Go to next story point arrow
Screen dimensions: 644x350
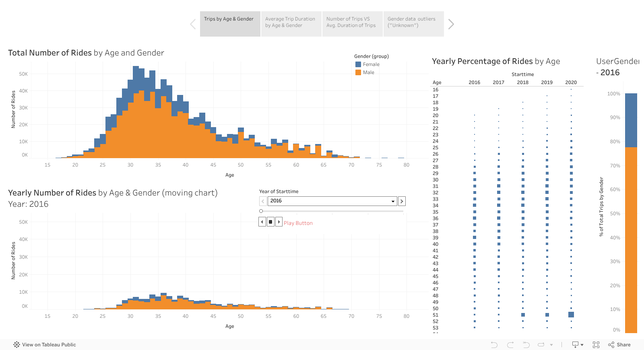point(451,24)
